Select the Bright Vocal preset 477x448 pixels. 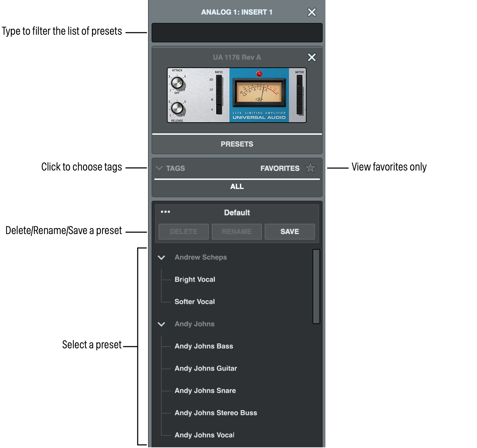(x=195, y=280)
